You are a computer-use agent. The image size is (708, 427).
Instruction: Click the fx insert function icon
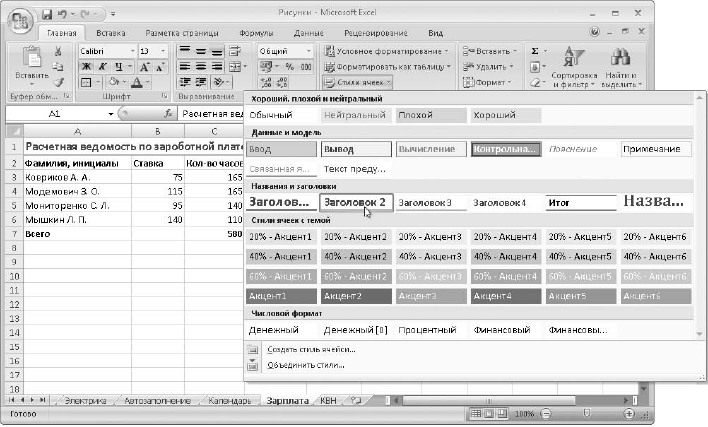pos(168,115)
